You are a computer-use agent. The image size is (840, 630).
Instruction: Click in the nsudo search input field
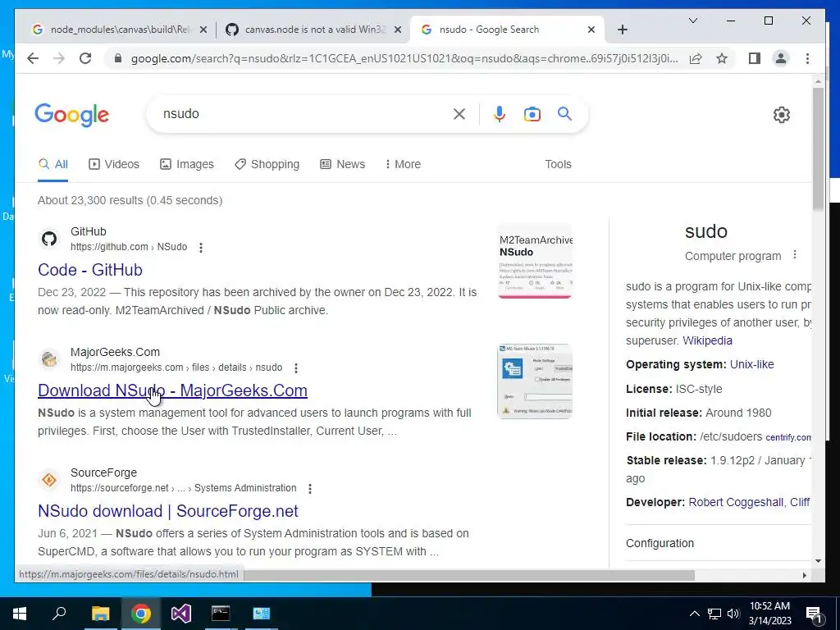coord(305,113)
